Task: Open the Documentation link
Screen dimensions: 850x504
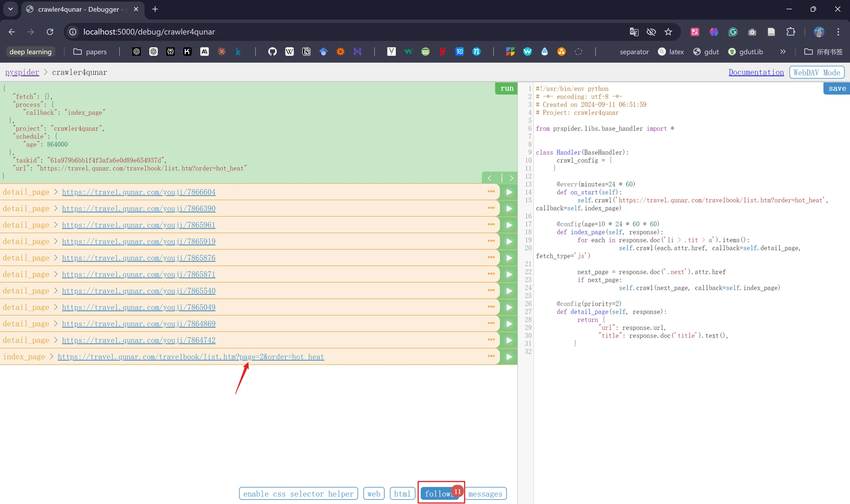Action: pyautogui.click(x=756, y=72)
